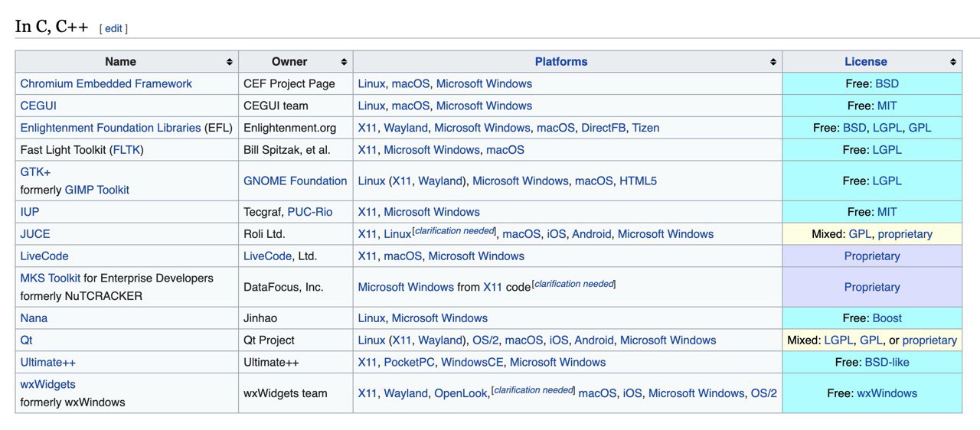Open Enlightenment Foundation Libraries link
This screenshot has height=430, width=980.
(110, 128)
